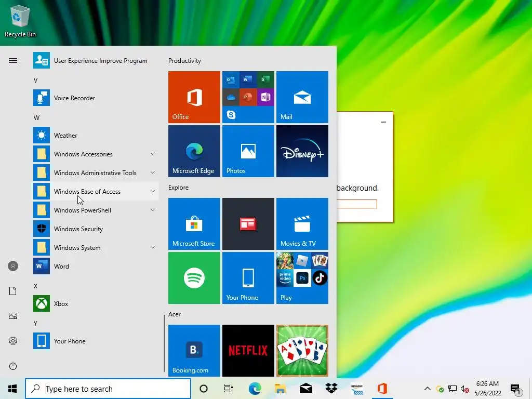Expand Windows Administrative Tools chevron
532x399 pixels.
tap(153, 172)
